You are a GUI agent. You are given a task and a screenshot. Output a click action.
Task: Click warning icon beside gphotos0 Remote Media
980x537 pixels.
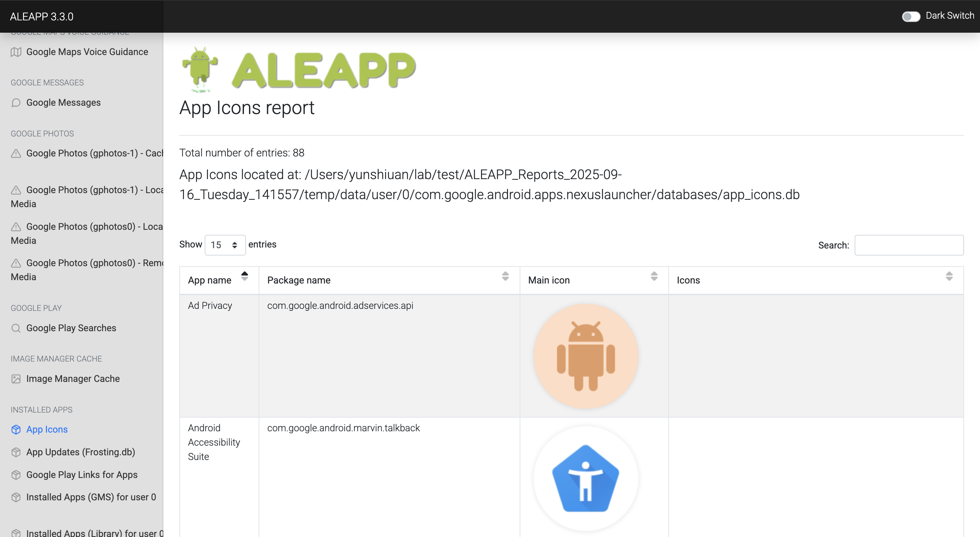point(16,263)
